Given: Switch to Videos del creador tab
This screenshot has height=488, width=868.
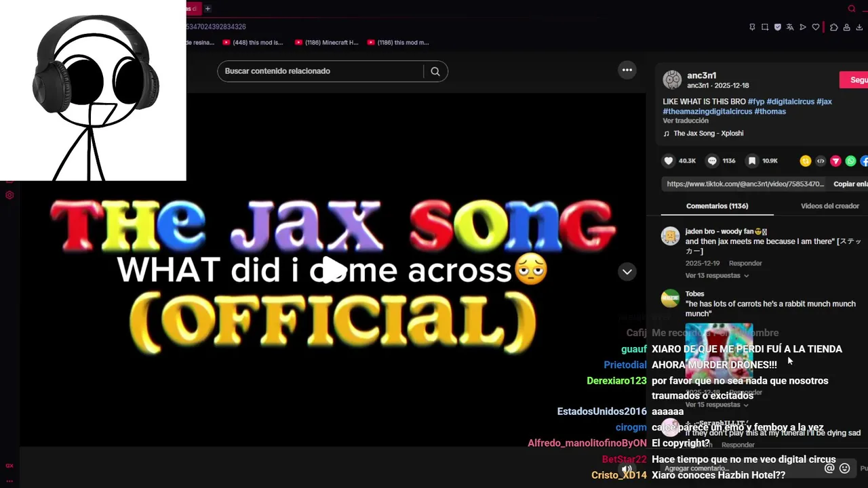Looking at the screenshot, I should 830,206.
